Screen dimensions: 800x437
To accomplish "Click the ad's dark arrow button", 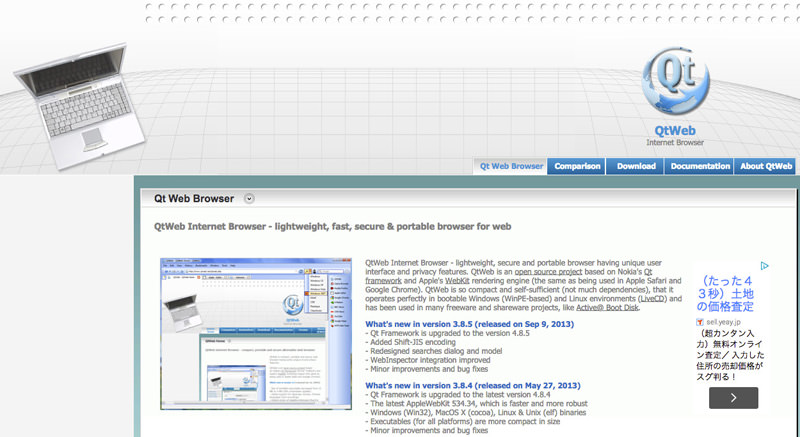I will tap(733, 398).
